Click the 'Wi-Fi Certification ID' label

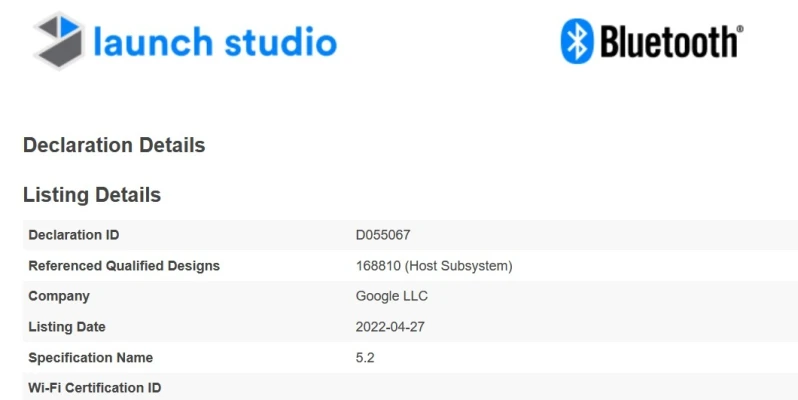pyautogui.click(x=95, y=388)
